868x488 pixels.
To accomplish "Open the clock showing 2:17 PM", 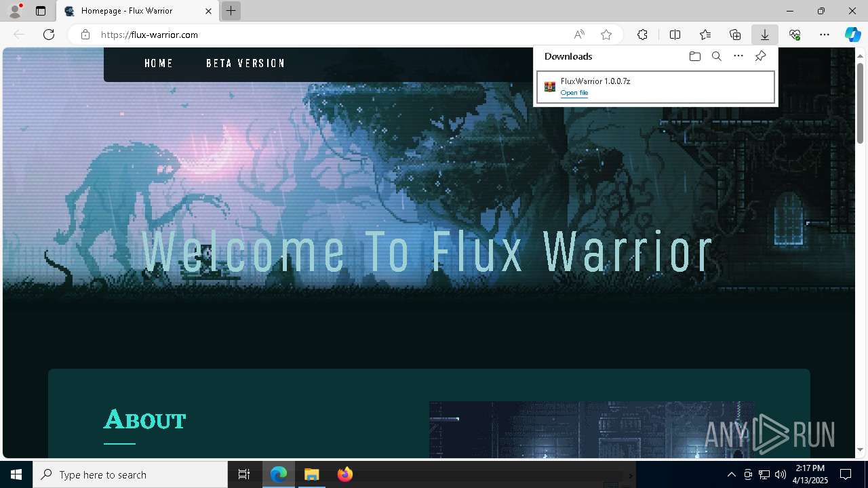I will (x=810, y=474).
